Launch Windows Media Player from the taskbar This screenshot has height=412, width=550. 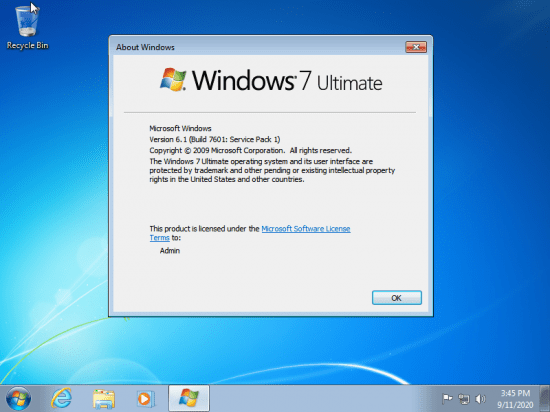145,399
